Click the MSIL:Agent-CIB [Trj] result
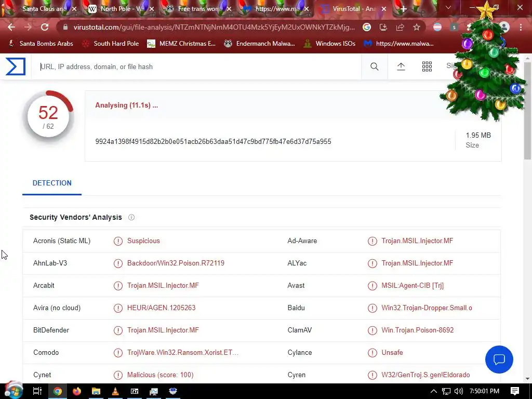This screenshot has height=399, width=532. (x=412, y=286)
